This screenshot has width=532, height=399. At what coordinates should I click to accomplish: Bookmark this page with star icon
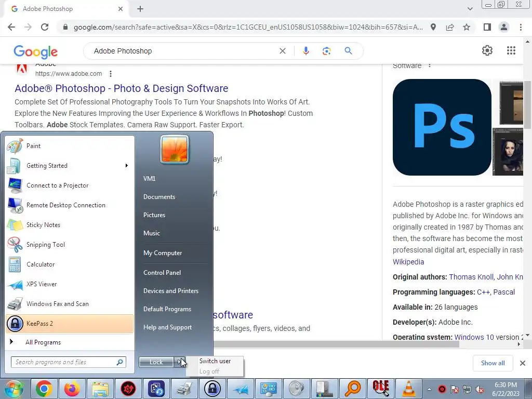click(467, 27)
